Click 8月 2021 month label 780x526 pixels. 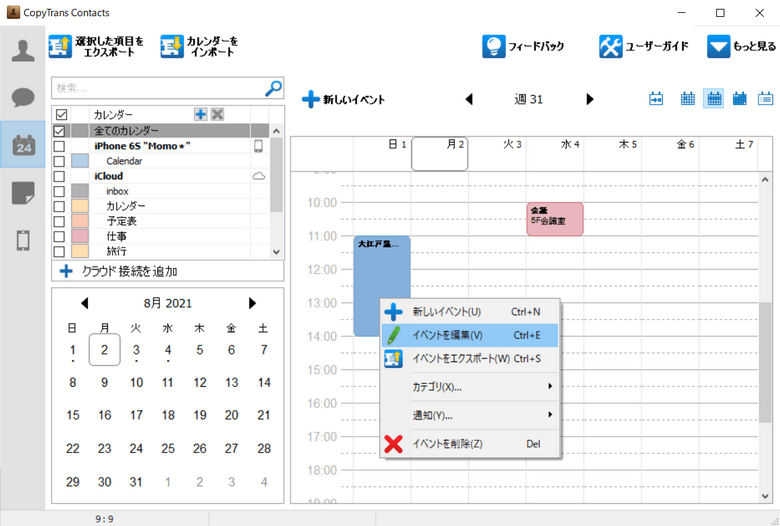tap(168, 303)
